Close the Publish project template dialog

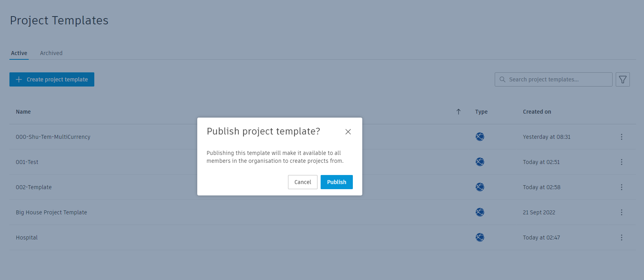348,132
